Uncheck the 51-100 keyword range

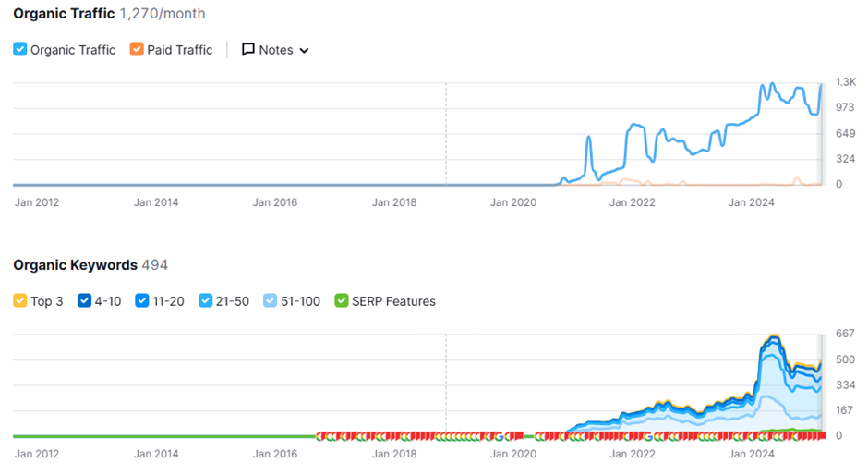point(270,301)
